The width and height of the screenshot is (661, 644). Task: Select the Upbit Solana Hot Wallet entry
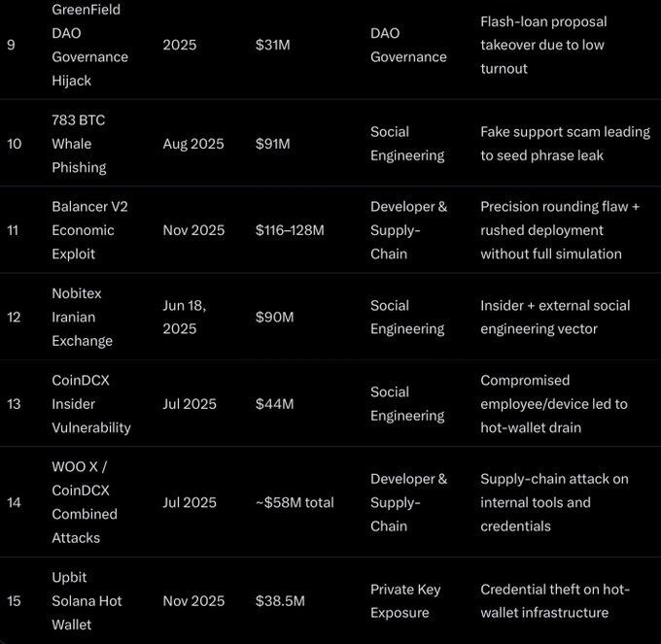click(x=87, y=601)
